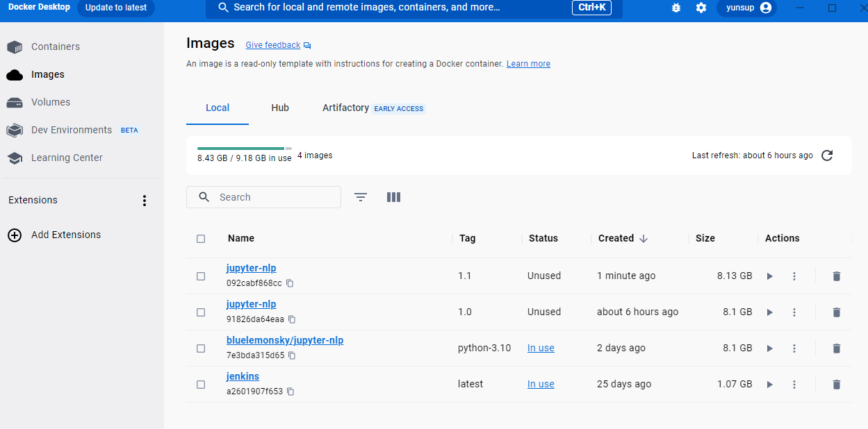Open more actions for jenkins
Viewport: 868px width, 429px height.
pyautogui.click(x=794, y=385)
